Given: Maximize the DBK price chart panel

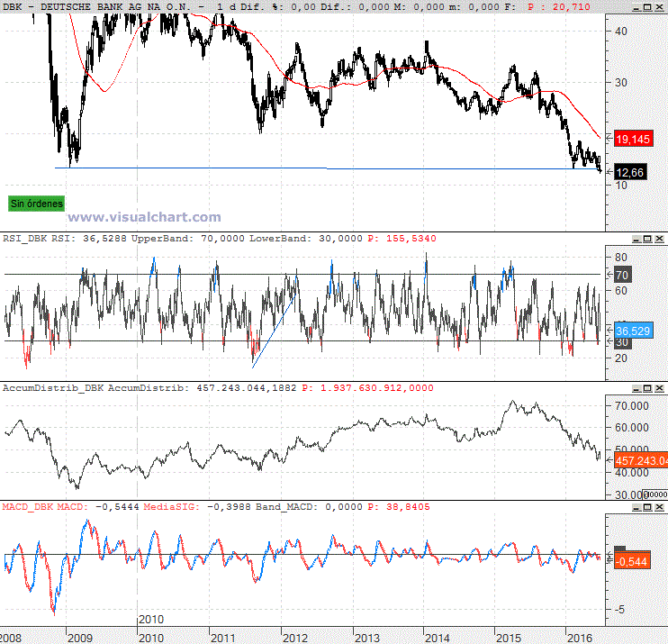Looking at the screenshot, I should [647, 7].
